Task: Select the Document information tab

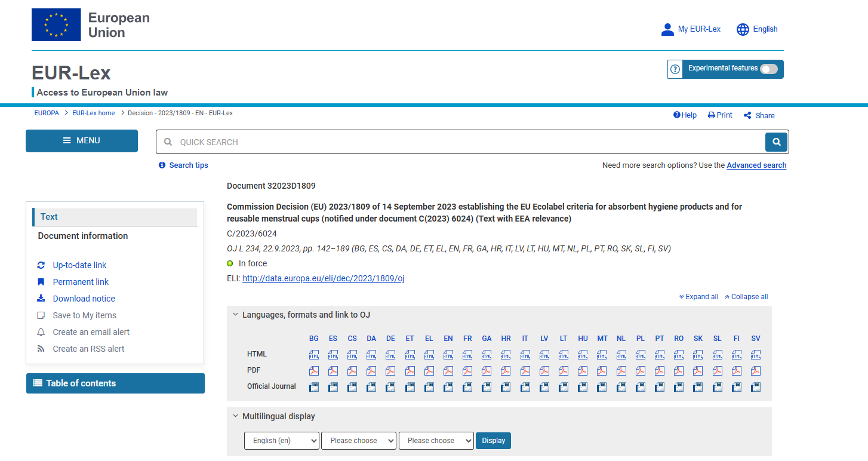Action: 83,236
